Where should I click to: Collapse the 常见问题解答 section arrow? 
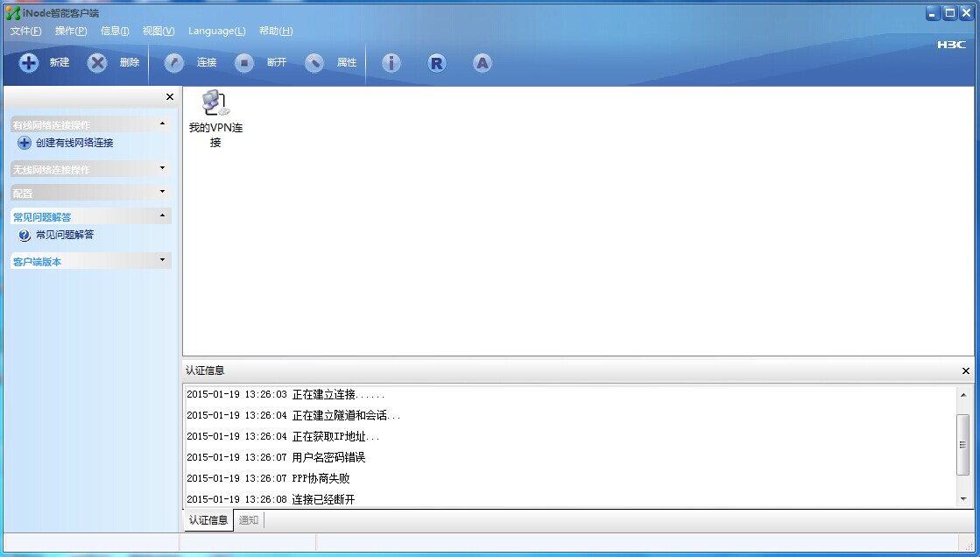(163, 215)
